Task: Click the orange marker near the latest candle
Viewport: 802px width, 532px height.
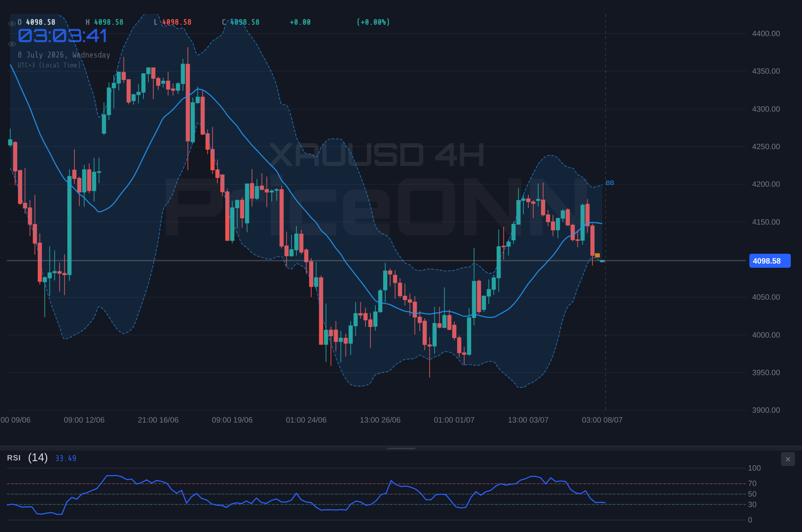Action: pos(597,255)
